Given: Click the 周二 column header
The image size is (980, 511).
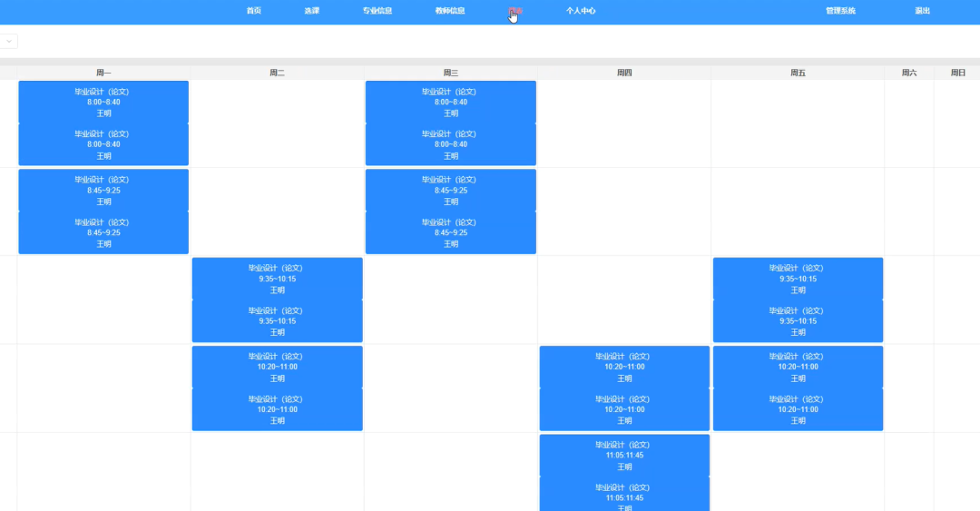Looking at the screenshot, I should coord(277,73).
